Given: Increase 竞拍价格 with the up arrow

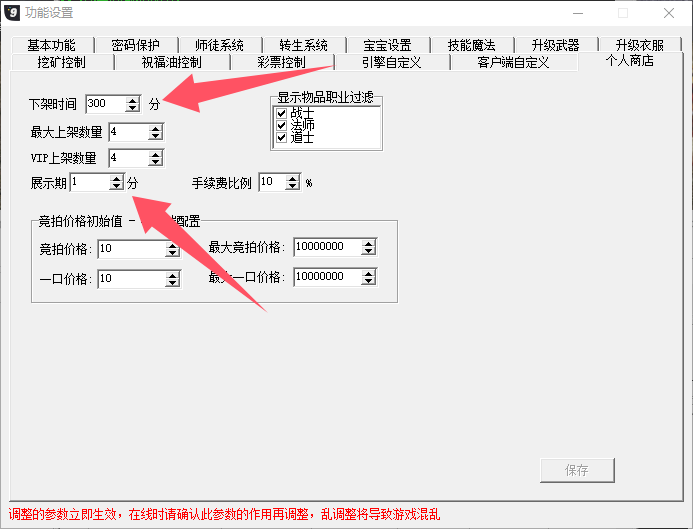Looking at the screenshot, I should pyautogui.click(x=172, y=246).
